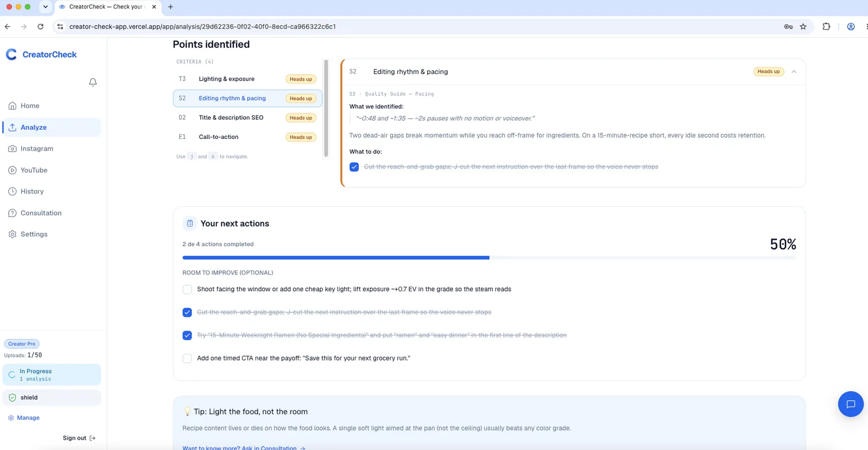Image resolution: width=868 pixels, height=450 pixels.
Task: Click the Sign out link
Action: tap(79, 438)
